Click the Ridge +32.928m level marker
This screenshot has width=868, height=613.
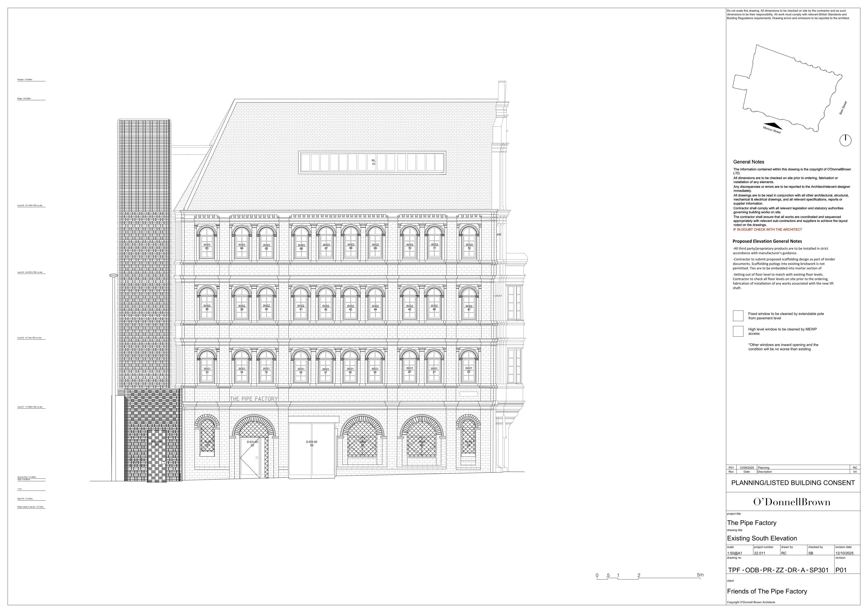(x=31, y=99)
